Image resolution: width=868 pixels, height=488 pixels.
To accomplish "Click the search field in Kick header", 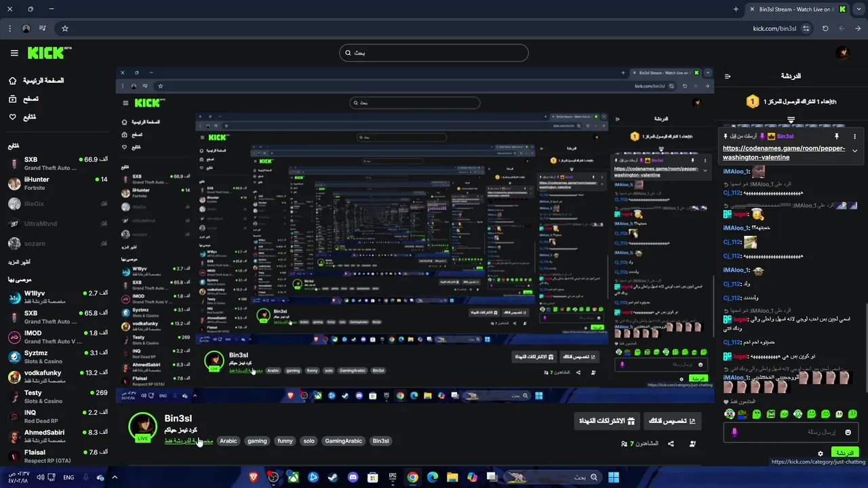I will pyautogui.click(x=434, y=53).
